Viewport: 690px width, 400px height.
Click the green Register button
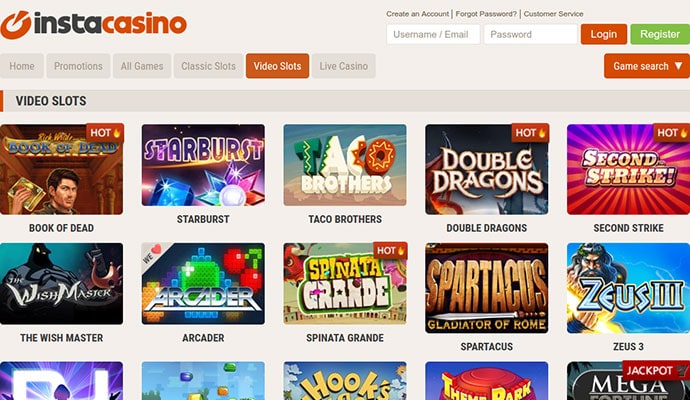pos(660,34)
